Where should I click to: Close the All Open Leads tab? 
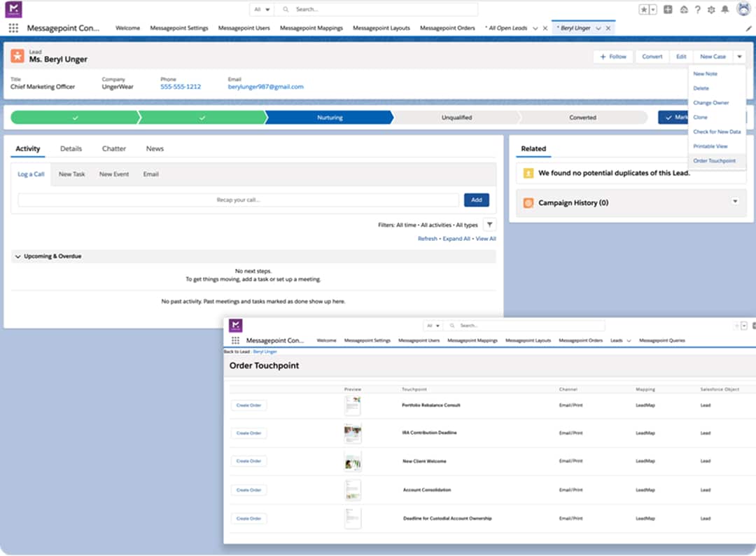click(545, 28)
